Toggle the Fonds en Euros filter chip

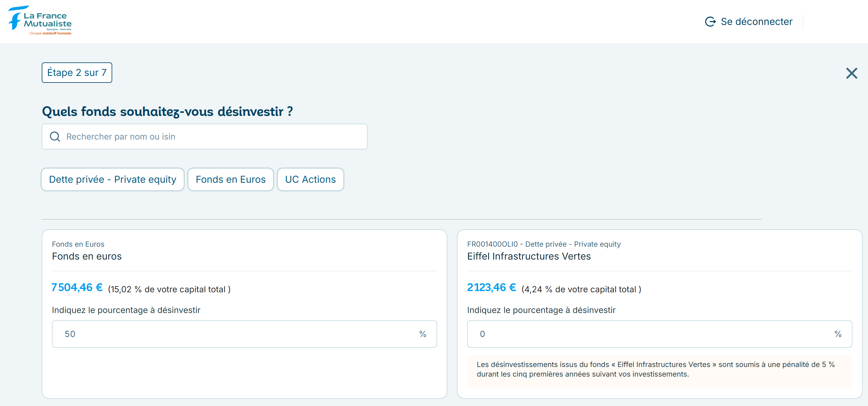(230, 179)
